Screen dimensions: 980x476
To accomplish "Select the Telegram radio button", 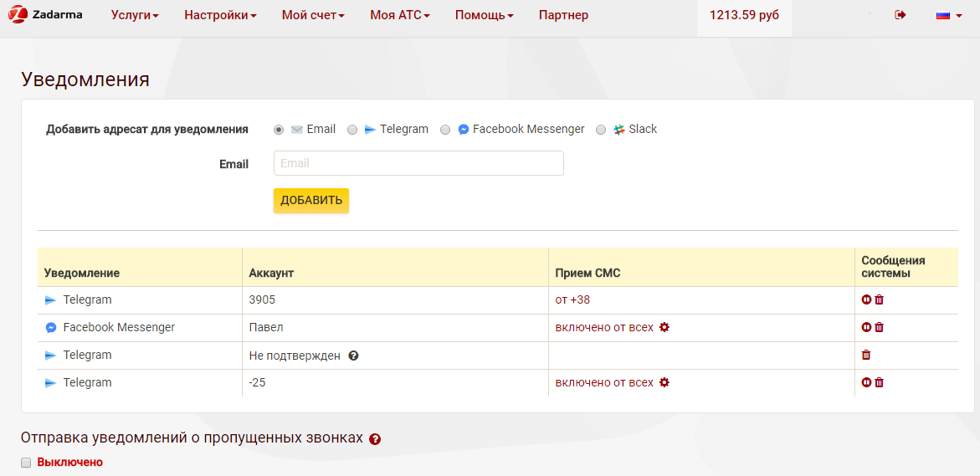I will pos(352,130).
